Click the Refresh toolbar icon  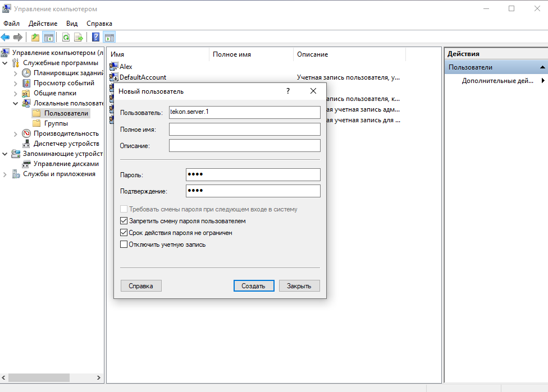pyautogui.click(x=66, y=38)
